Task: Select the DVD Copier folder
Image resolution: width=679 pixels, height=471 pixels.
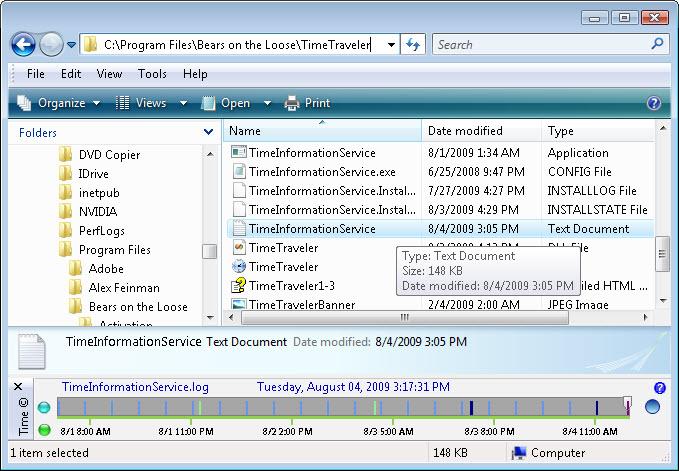Action: click(x=100, y=155)
